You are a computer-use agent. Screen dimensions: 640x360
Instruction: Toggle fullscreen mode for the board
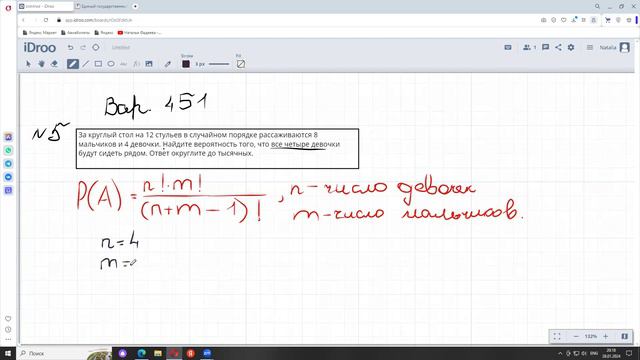(x=557, y=336)
